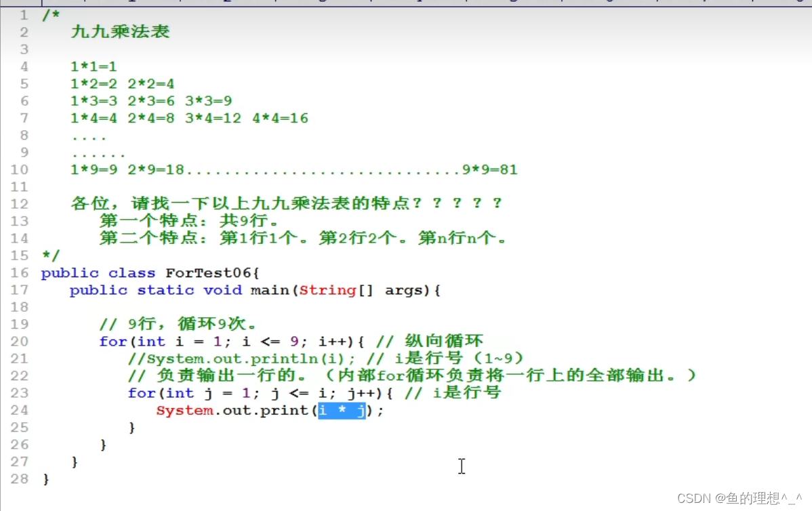812x511 pixels.
Task: Click line number 28 in the gutter
Action: tap(19, 478)
